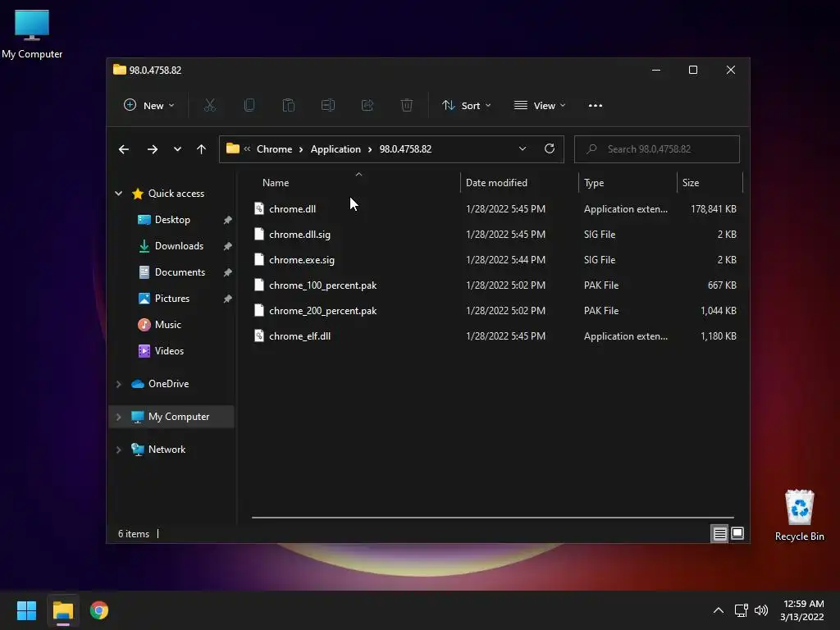
Task: Refresh the current folder view
Action: point(549,149)
